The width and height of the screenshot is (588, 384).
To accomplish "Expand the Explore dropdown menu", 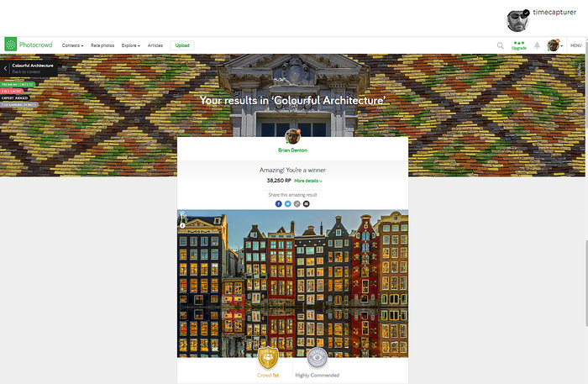I will 130,45.
